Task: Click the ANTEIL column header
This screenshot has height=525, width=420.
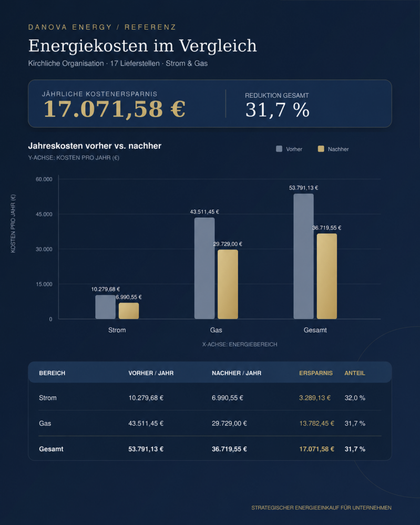Action: (355, 373)
